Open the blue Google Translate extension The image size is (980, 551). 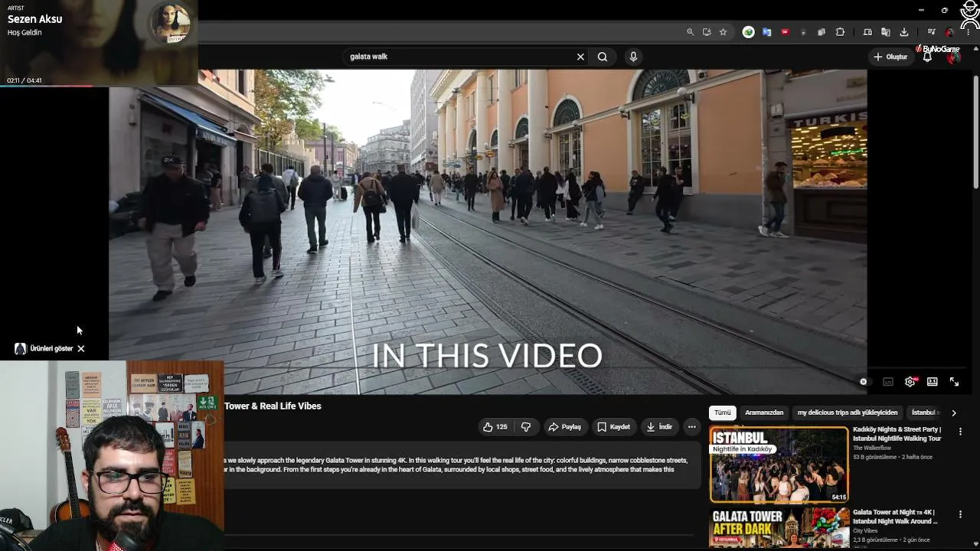766,32
